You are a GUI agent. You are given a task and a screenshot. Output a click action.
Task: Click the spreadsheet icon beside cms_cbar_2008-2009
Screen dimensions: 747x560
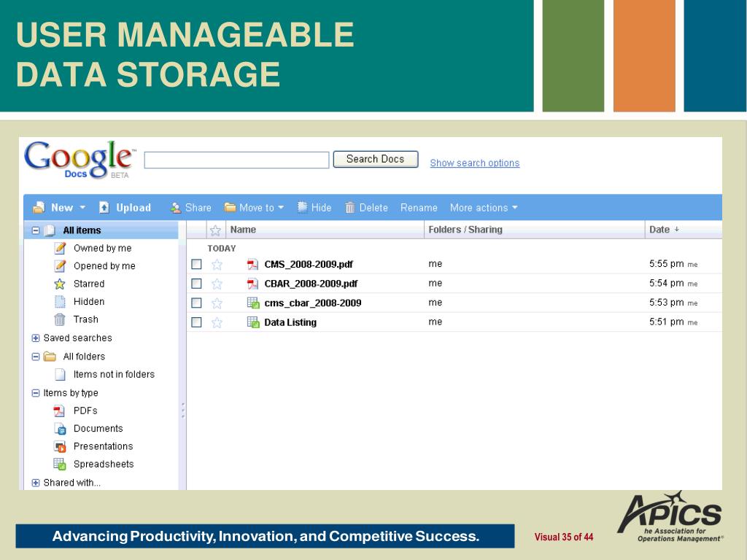pos(253,303)
